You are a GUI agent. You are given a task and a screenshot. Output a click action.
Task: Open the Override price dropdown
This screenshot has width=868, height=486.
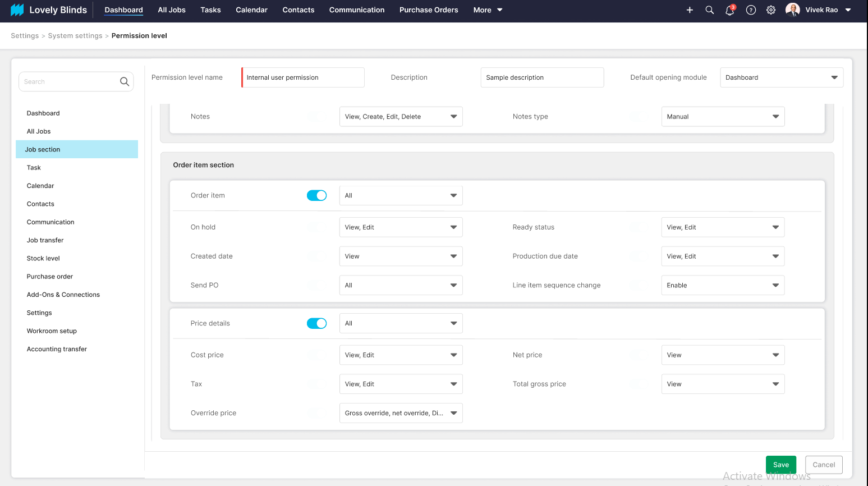coord(401,413)
